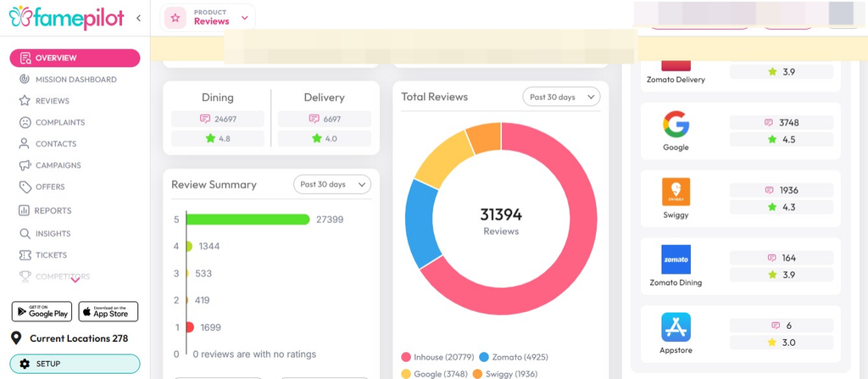Collapse the sidebar with the left chevron
This screenshot has height=379, width=868.
click(138, 18)
